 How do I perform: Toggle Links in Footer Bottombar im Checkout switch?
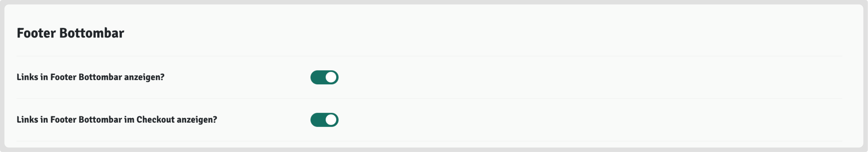[x=324, y=120]
